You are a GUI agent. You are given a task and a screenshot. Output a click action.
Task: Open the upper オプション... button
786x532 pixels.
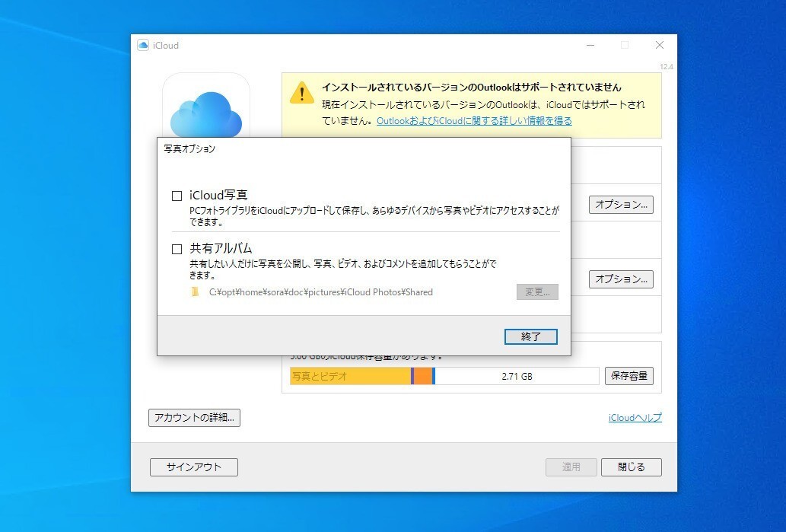pyautogui.click(x=621, y=205)
